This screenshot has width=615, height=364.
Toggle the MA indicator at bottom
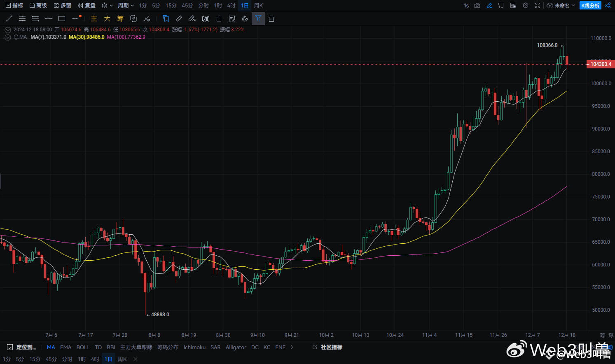51,347
